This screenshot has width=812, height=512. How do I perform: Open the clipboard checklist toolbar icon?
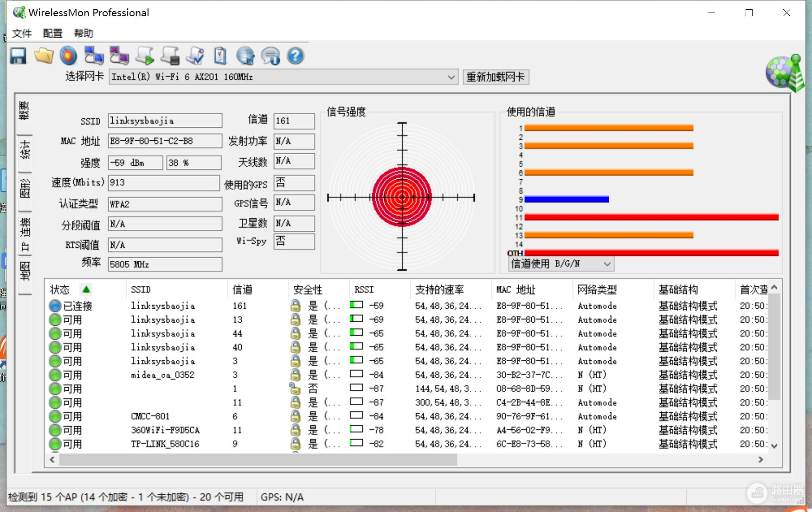point(220,56)
